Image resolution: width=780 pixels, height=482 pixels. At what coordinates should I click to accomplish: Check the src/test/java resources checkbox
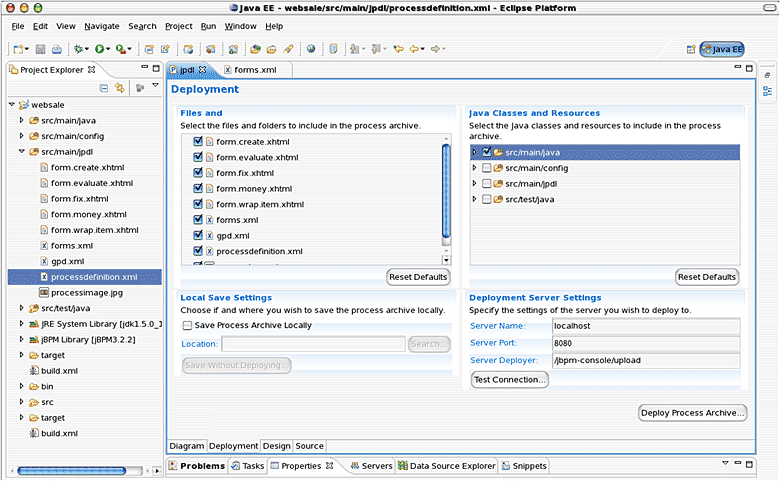487,199
